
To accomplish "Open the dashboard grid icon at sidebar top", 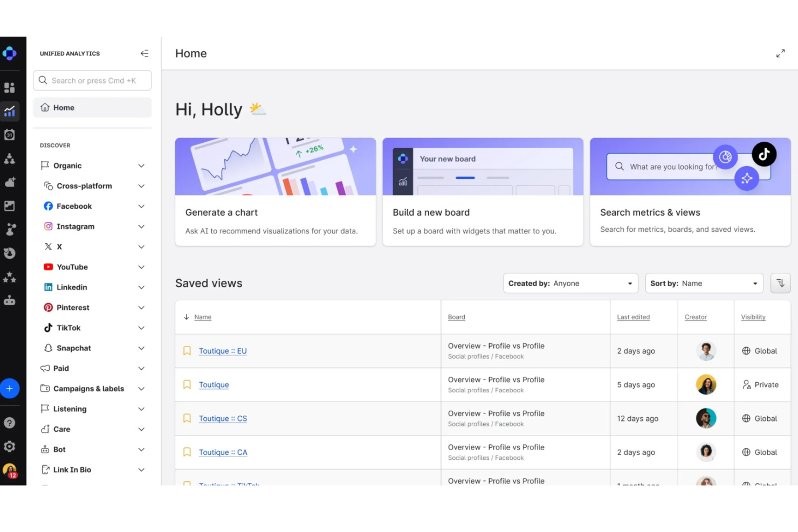I will coord(10,87).
